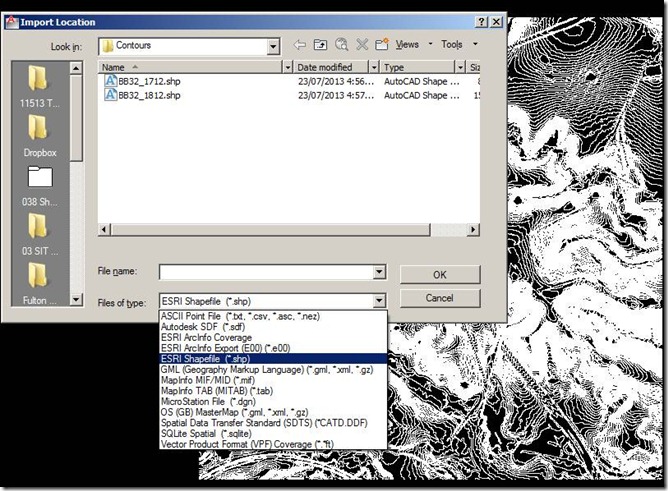Expand the Tools dropdown arrow
Viewport: 668px width, 491px height.
click(475, 44)
